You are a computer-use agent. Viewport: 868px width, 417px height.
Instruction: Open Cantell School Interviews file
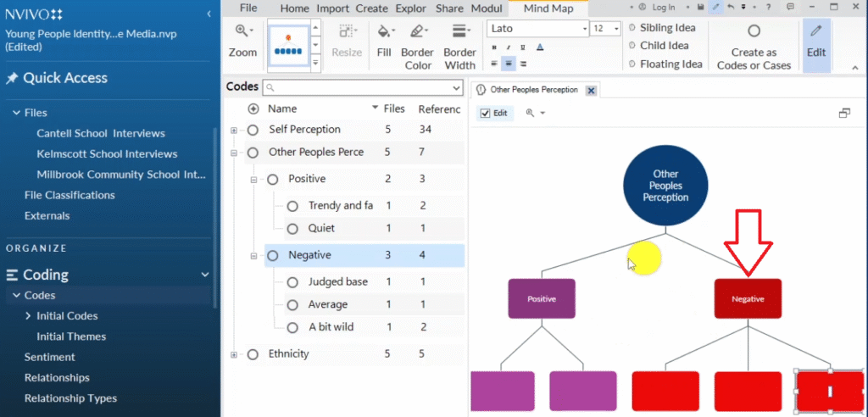click(x=100, y=133)
